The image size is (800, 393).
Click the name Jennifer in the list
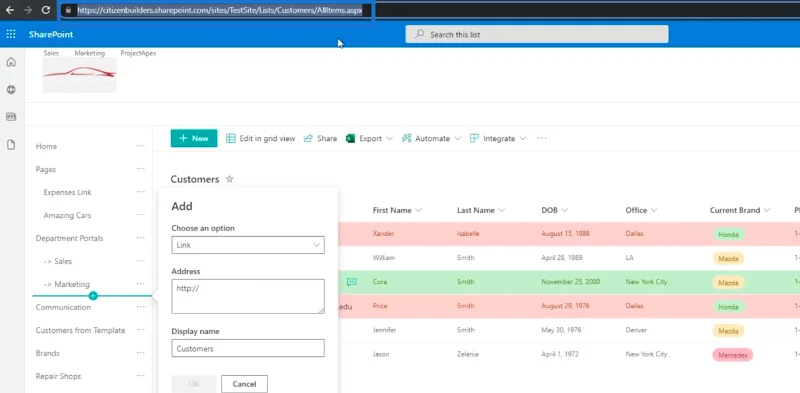[x=384, y=330]
